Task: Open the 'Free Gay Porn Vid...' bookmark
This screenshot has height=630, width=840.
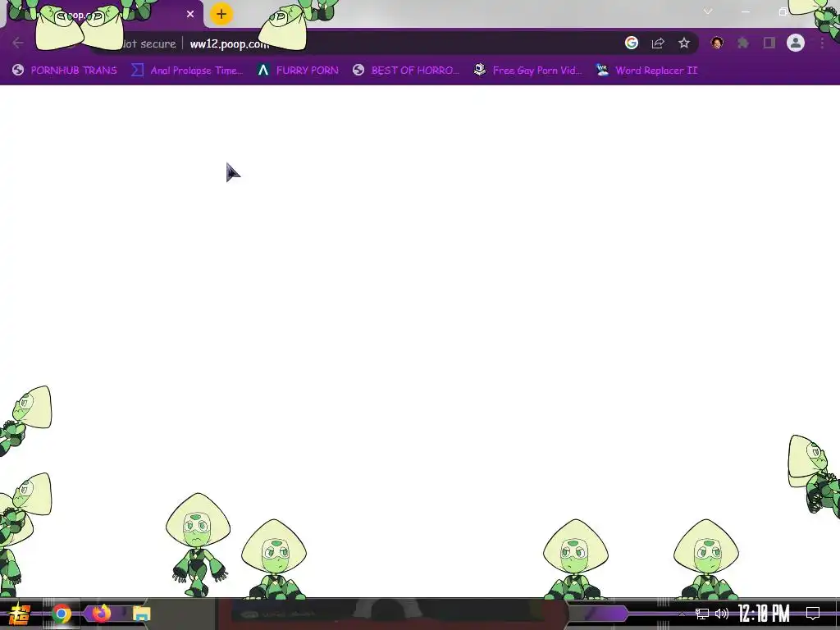Action: pyautogui.click(x=528, y=71)
